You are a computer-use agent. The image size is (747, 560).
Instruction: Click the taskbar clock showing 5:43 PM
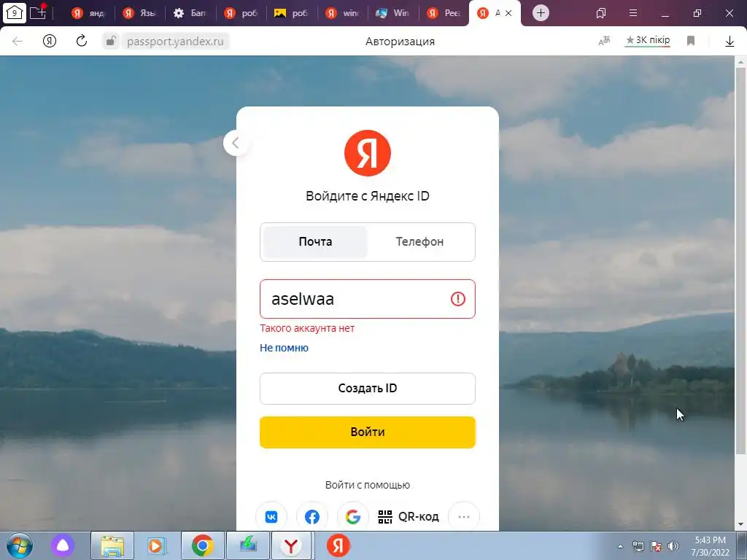point(710,546)
